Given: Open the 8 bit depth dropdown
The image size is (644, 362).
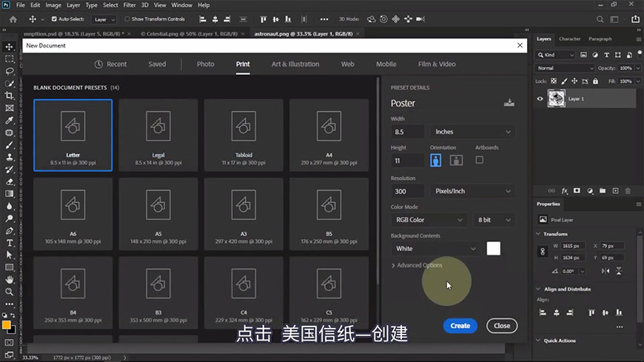Looking at the screenshot, I should click(x=494, y=220).
